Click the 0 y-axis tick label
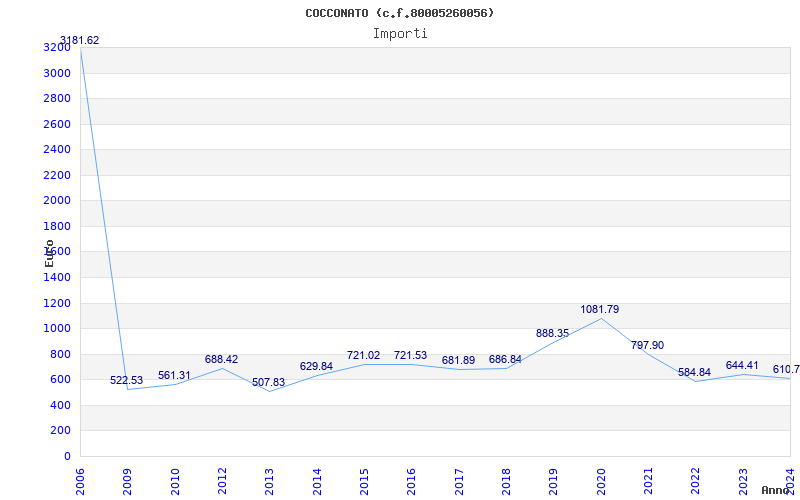The height and width of the screenshot is (500, 800). pyautogui.click(x=67, y=456)
